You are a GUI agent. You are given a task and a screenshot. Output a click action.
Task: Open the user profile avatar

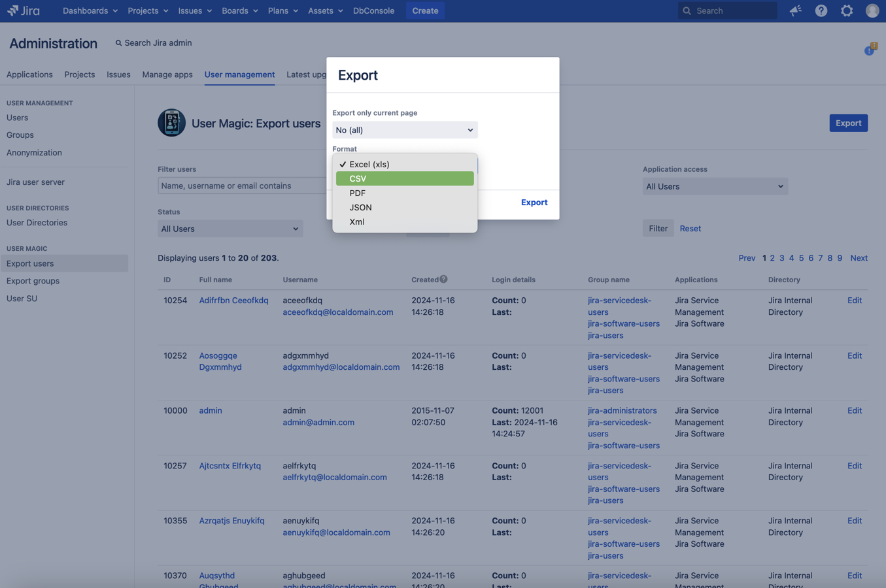(872, 10)
